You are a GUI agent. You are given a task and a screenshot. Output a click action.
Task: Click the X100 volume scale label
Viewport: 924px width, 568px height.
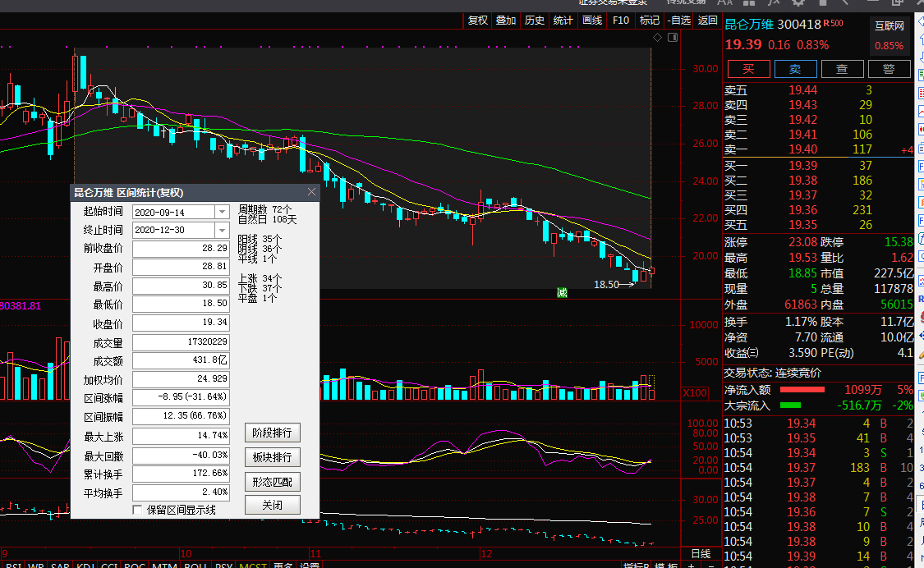pyautogui.click(x=696, y=393)
